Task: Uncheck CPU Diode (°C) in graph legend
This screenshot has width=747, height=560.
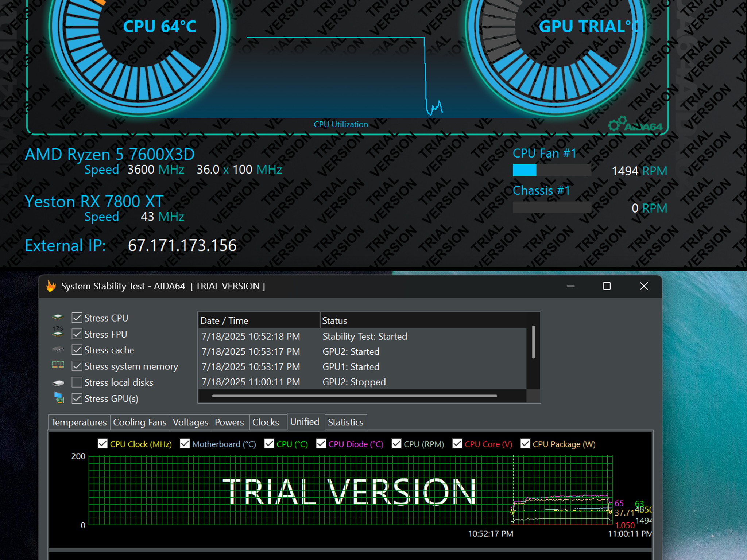Action: click(321, 444)
